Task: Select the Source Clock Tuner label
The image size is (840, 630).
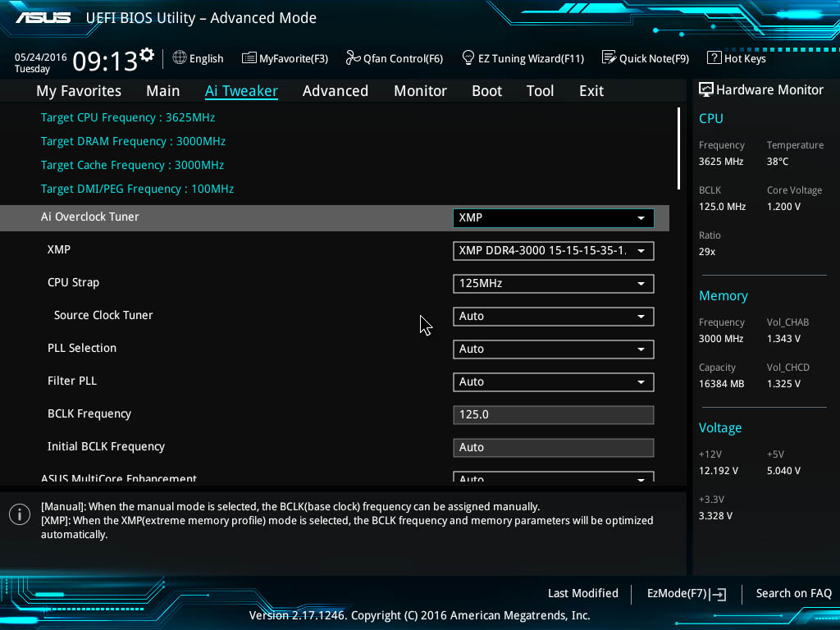Action: (103, 315)
